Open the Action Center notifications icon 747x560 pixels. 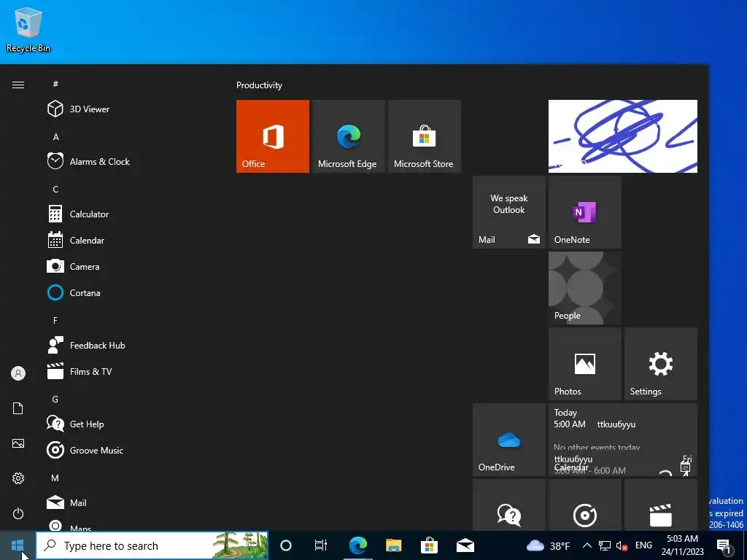pos(724,545)
